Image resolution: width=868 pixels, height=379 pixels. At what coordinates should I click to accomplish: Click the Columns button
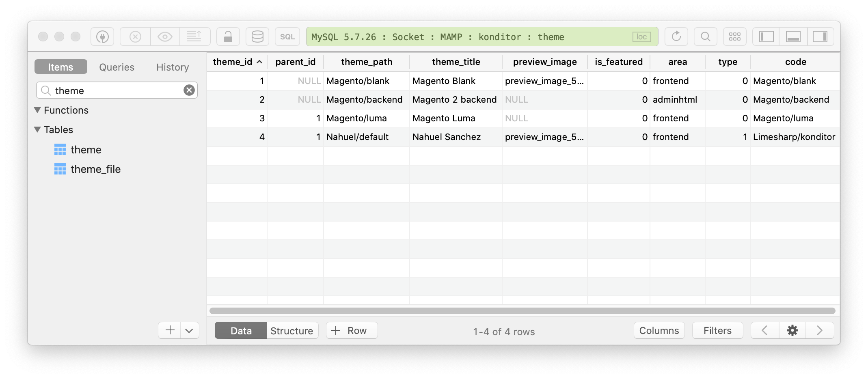click(659, 331)
